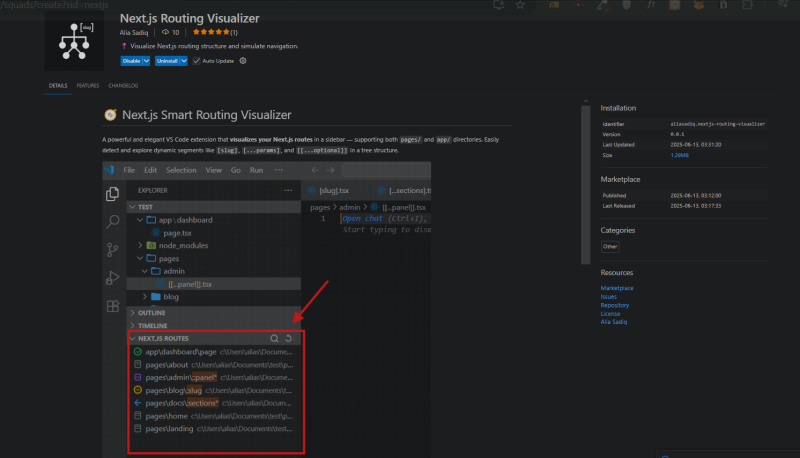Image resolution: width=800 pixels, height=458 pixels.
Task: Open the Repository link under Resources
Action: (614, 304)
